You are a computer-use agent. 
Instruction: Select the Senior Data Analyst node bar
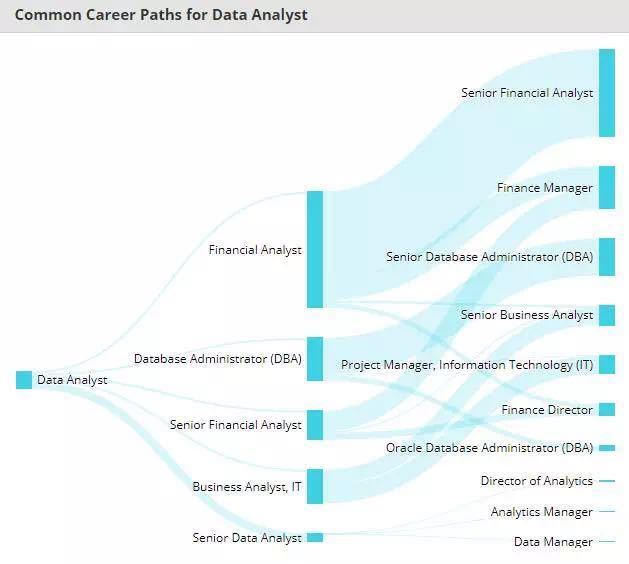click(x=315, y=538)
